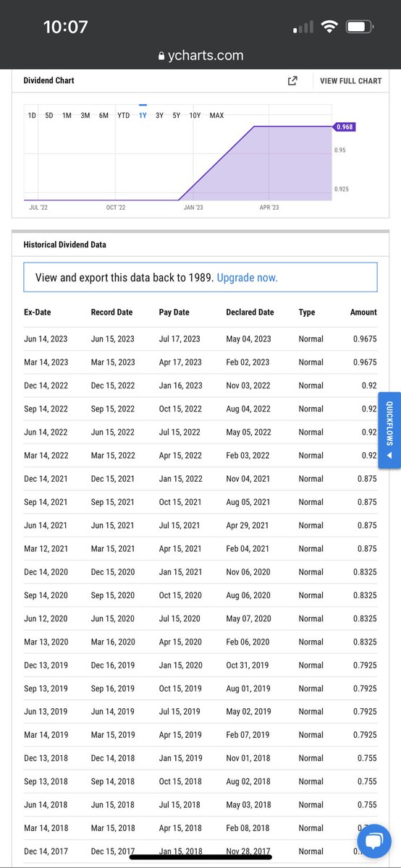The height and width of the screenshot is (868, 401).
Task: Click the Historical Dividend Data heading
Action: pos(65,244)
